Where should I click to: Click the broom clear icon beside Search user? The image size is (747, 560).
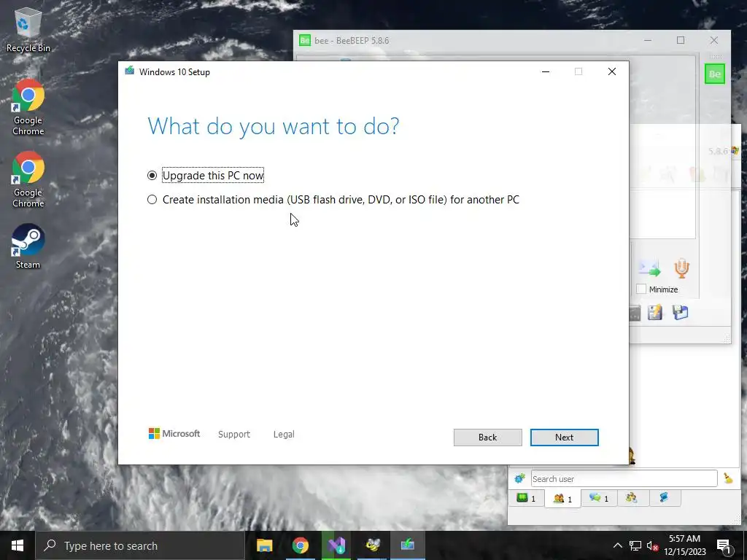(728, 478)
